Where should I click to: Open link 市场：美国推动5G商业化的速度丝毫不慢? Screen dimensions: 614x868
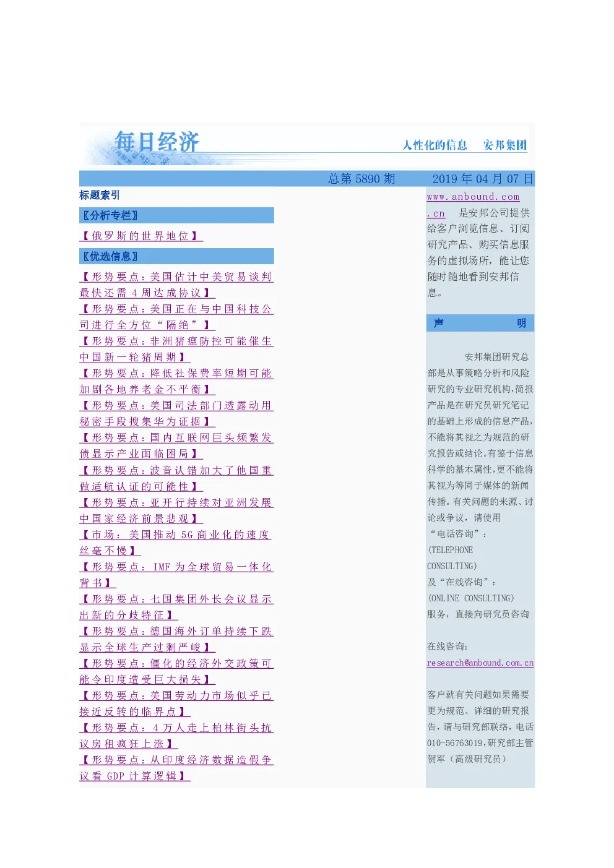pyautogui.click(x=176, y=543)
